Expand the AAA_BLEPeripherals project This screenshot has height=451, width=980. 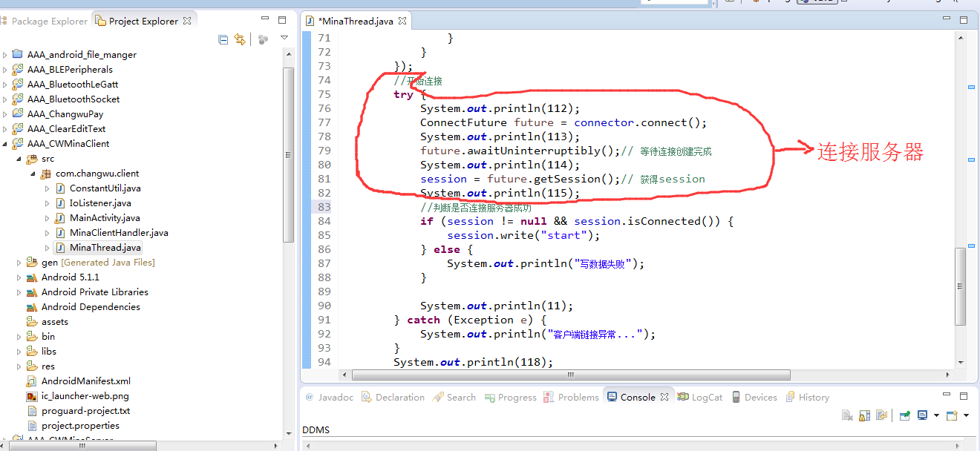coord(5,70)
